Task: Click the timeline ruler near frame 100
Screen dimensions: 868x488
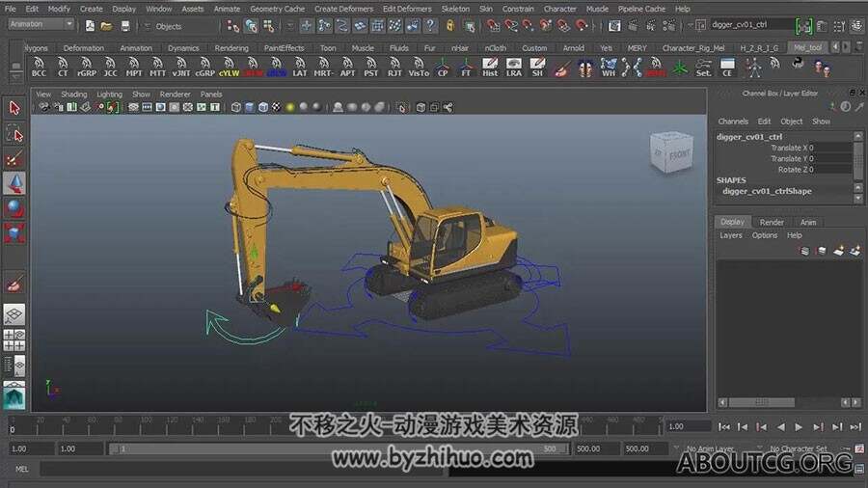Action: coord(147,425)
